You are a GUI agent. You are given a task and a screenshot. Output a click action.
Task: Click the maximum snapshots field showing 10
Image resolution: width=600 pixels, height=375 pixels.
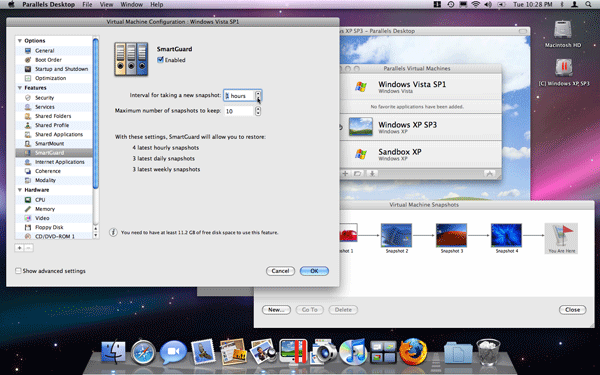(x=239, y=111)
